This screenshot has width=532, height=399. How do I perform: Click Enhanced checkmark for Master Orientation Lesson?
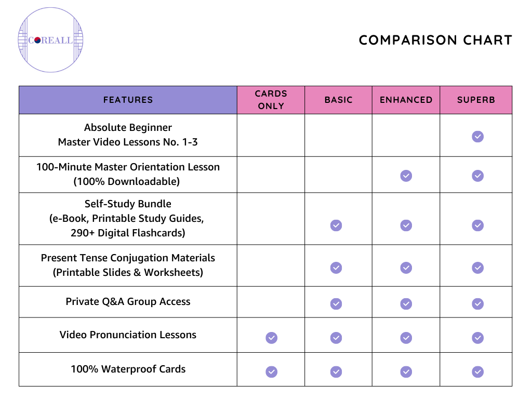coord(406,176)
